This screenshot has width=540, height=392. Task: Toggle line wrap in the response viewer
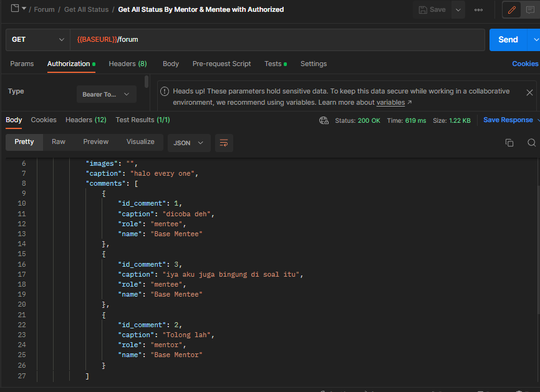click(224, 143)
